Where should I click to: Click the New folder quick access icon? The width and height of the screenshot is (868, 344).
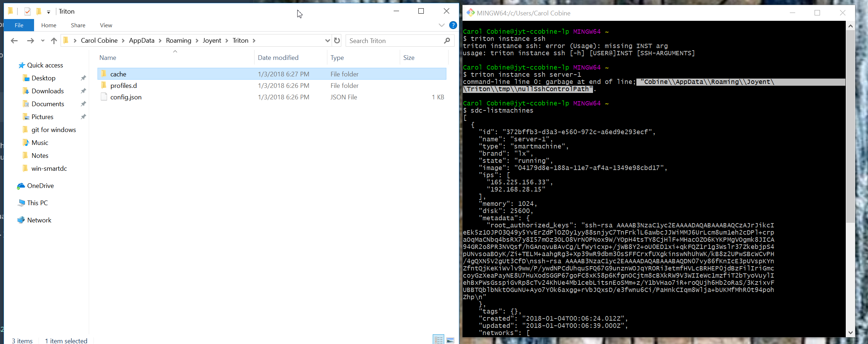tap(39, 11)
